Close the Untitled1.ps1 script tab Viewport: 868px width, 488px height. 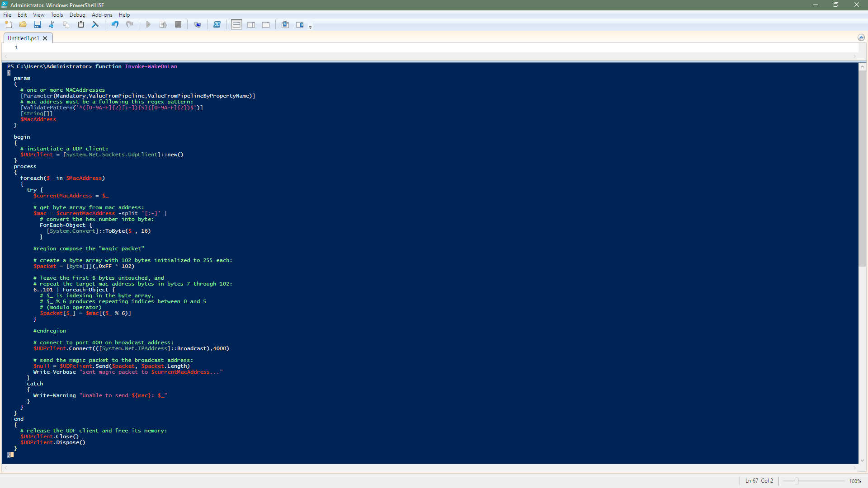45,38
